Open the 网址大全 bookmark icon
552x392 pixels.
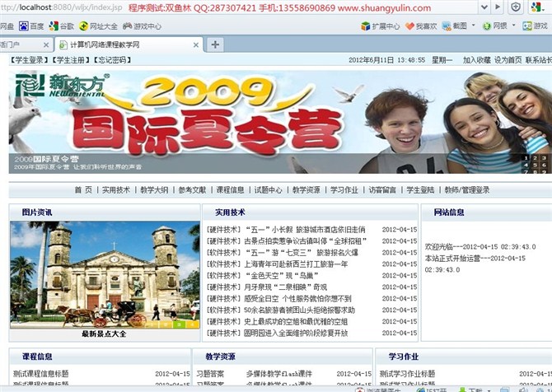83,26
